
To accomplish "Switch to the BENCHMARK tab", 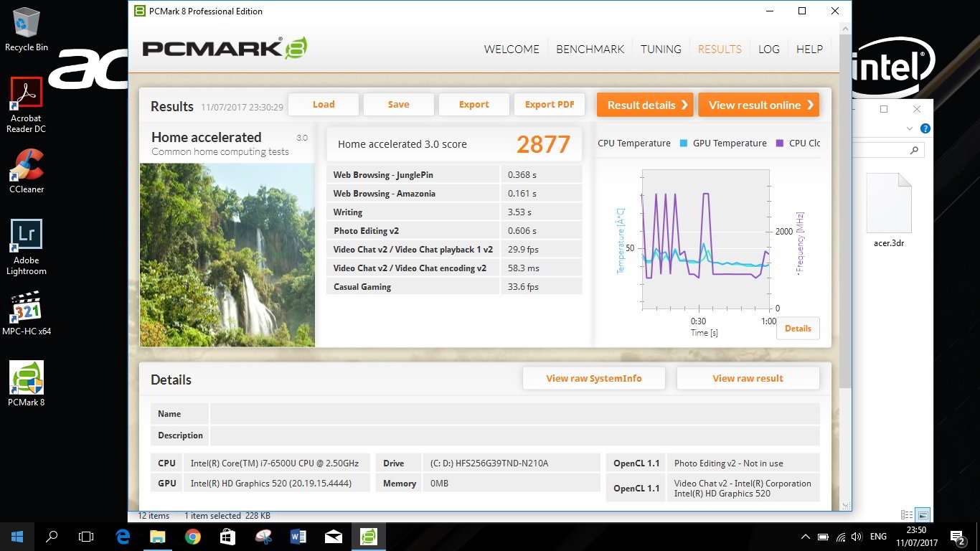I will point(590,50).
